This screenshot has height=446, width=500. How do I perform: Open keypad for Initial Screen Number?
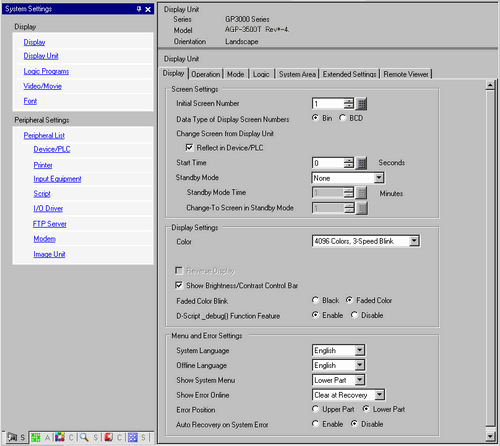[361, 104]
